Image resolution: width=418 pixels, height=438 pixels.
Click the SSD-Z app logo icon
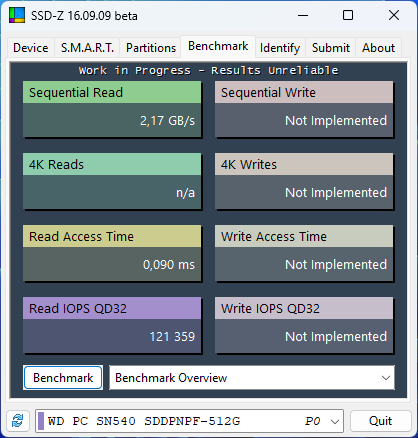(17, 15)
